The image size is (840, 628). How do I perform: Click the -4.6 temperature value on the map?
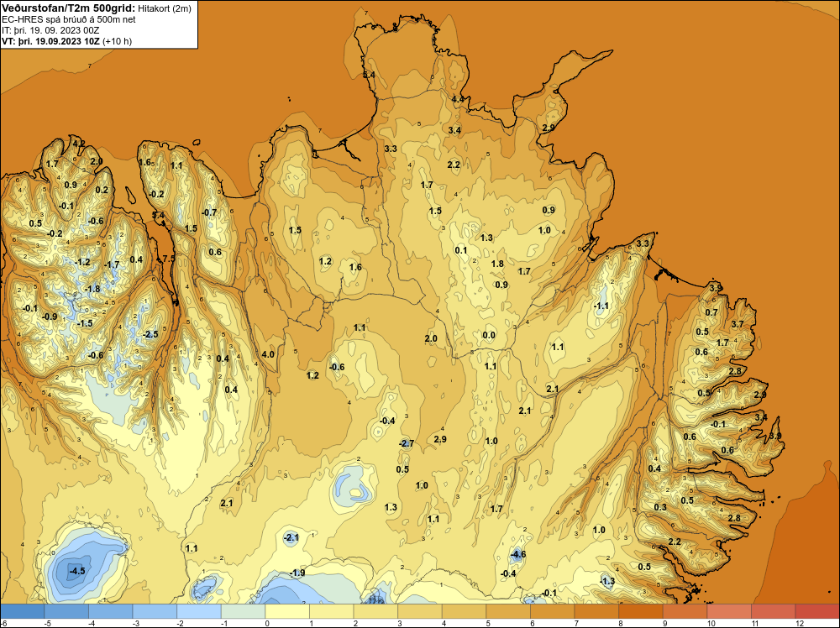pos(517,555)
